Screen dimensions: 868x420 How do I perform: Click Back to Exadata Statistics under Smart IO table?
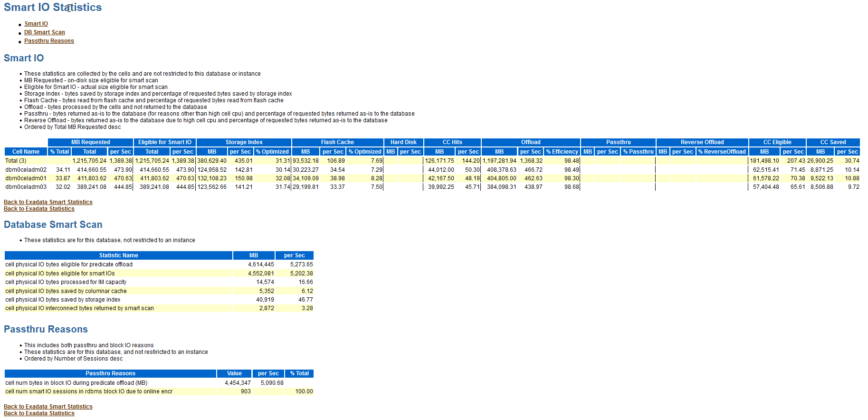39,209
